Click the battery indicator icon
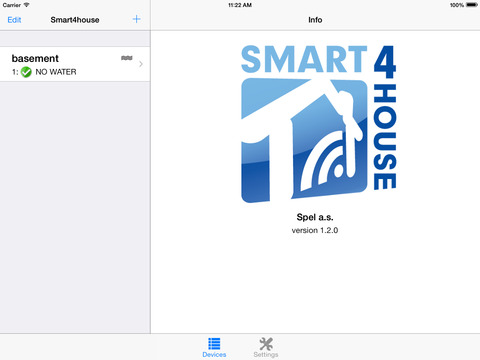This screenshot has height=360, width=480. [472, 5]
